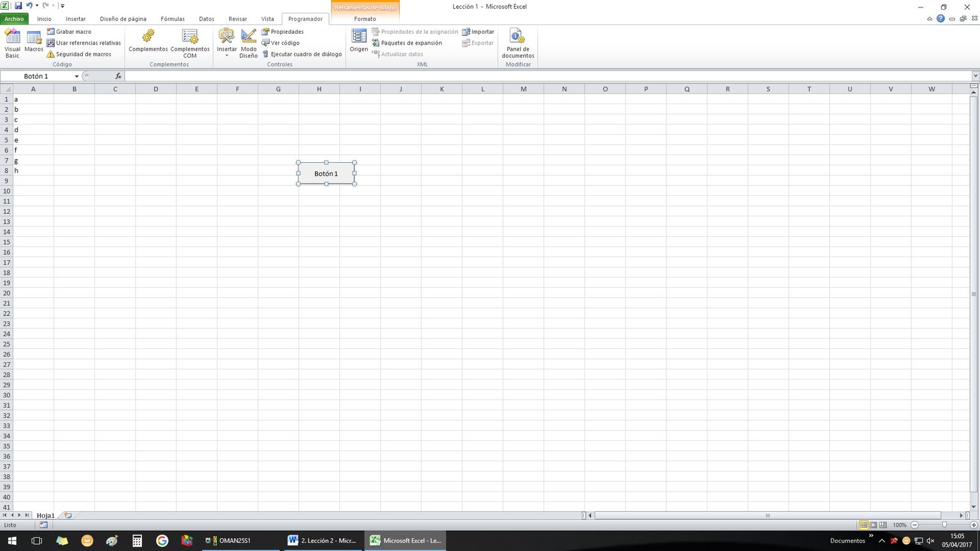The image size is (980, 551).
Task: Zoom in with plus button
Action: click(x=974, y=525)
